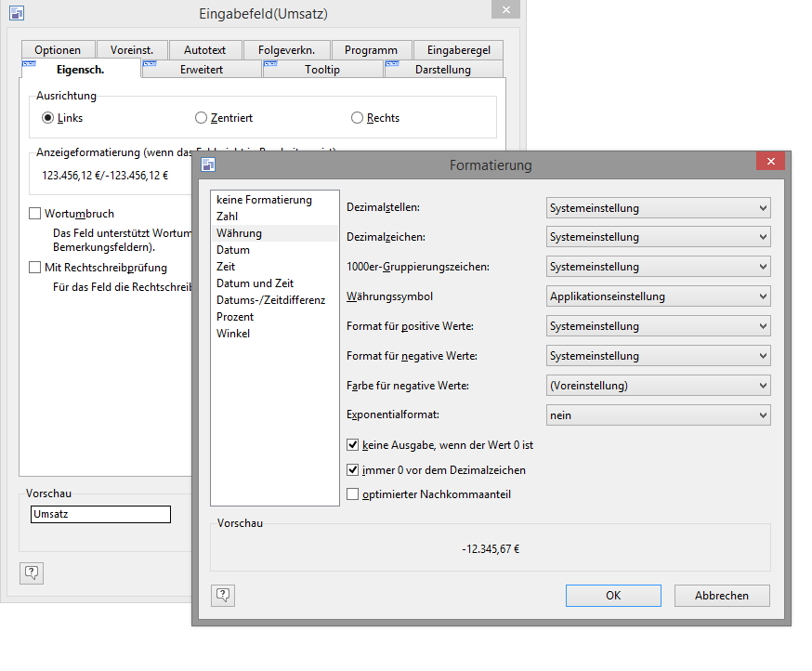Screen dimensions: 812x671
Task: Open 'Farbe für negative Werte' color dropdown
Action: coord(658,386)
